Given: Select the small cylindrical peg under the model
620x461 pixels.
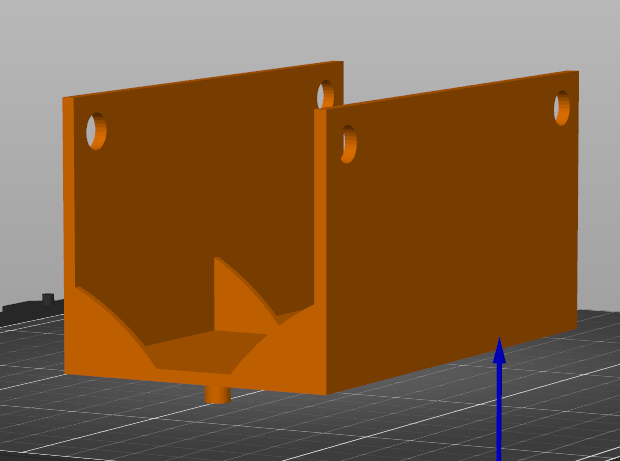Looking at the screenshot, I should coord(217,393).
